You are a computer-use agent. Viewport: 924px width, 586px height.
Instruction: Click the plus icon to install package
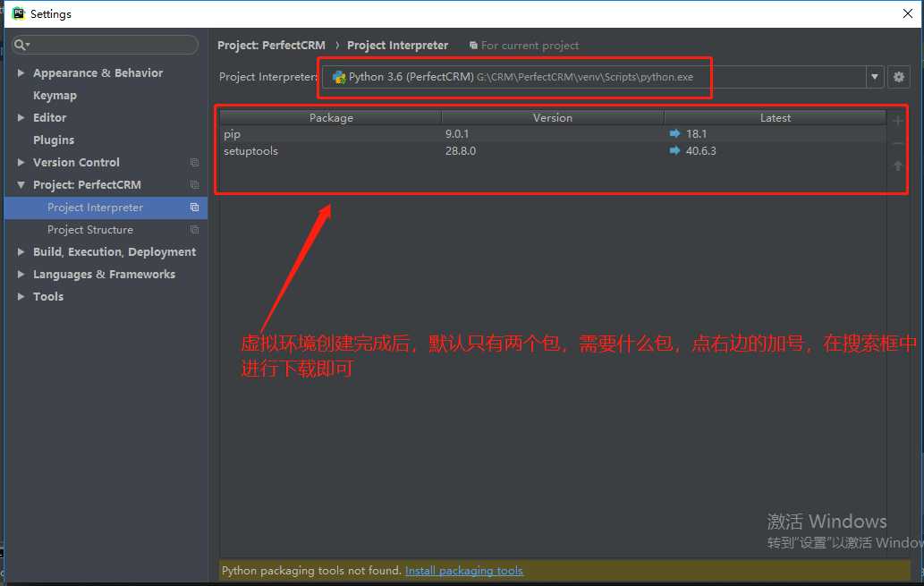click(x=897, y=121)
